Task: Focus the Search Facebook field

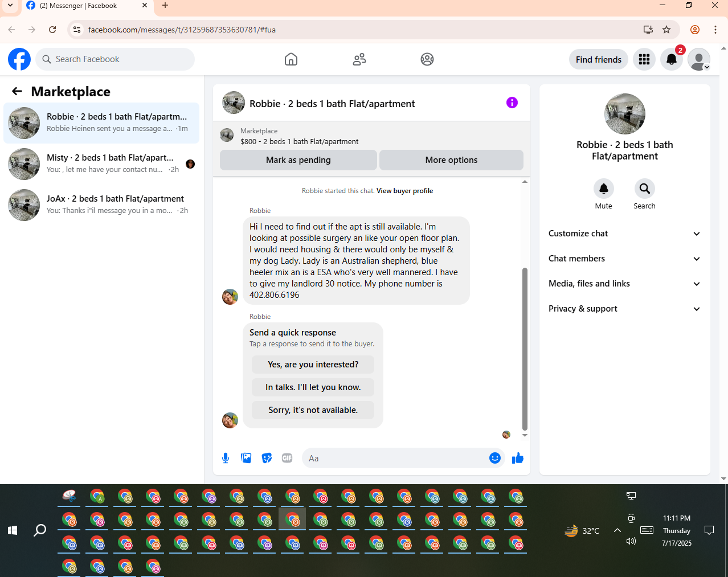Action: [x=115, y=59]
